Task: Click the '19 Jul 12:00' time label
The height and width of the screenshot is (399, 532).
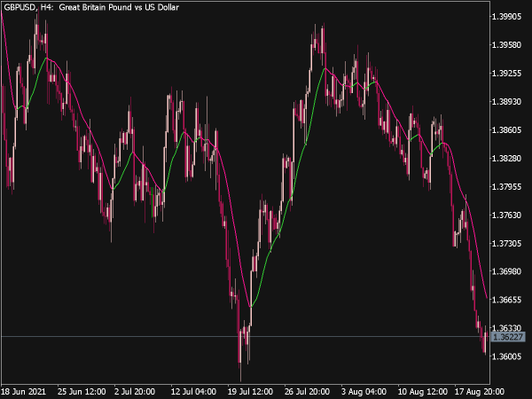Action: 250,392
